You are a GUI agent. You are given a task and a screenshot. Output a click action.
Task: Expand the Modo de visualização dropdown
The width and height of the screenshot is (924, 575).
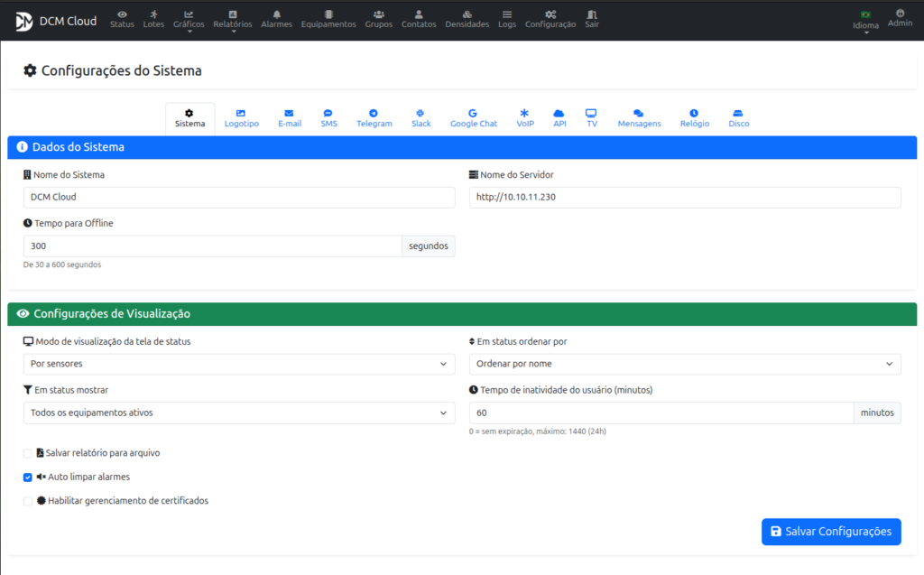tap(239, 364)
